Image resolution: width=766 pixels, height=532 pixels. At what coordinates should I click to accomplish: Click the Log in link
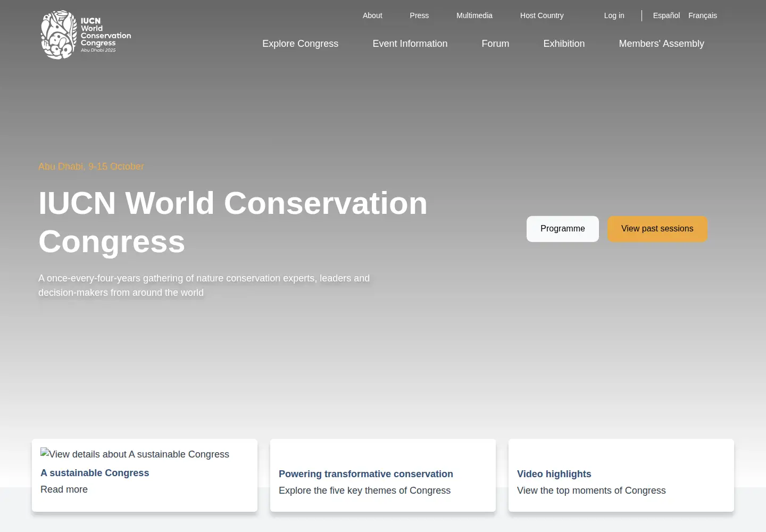[x=614, y=15]
